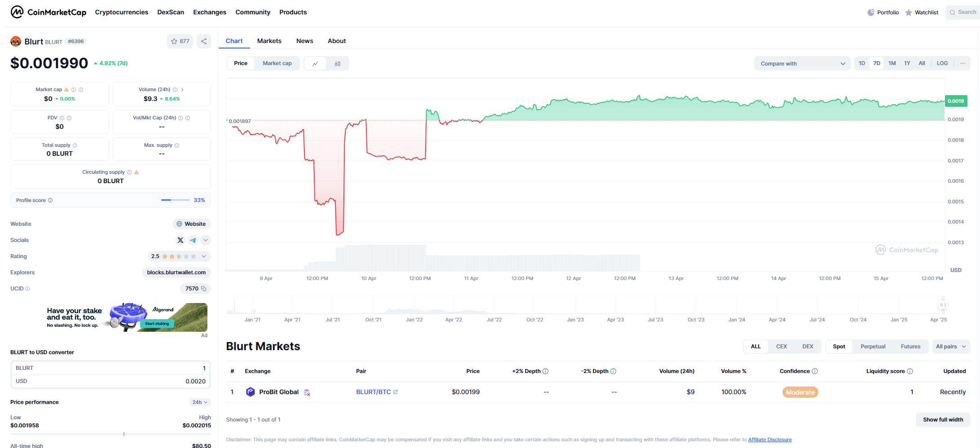Click the Portfolio pie icon
Screen dimensions: 980x448
click(871, 13)
